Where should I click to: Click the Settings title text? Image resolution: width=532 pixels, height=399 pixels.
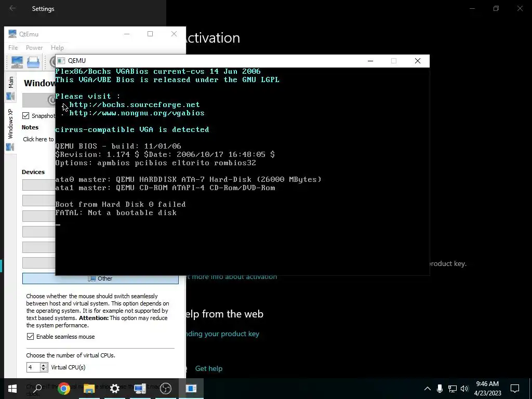(43, 8)
